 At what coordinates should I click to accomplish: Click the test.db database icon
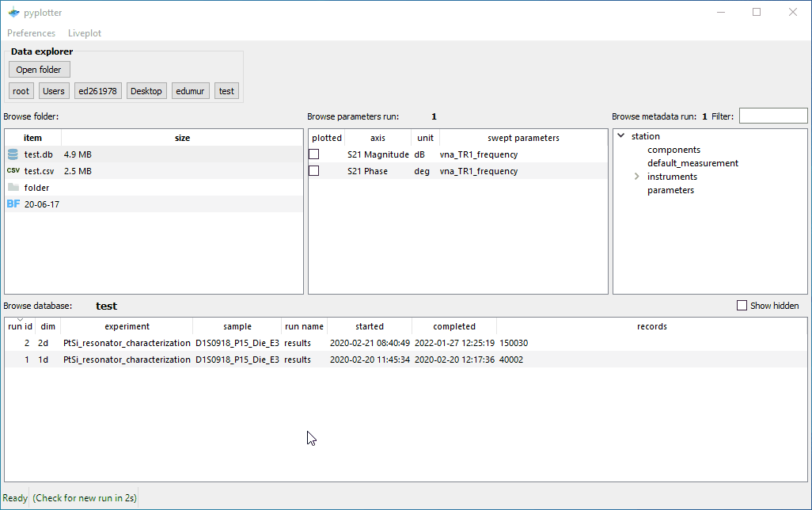coord(13,154)
